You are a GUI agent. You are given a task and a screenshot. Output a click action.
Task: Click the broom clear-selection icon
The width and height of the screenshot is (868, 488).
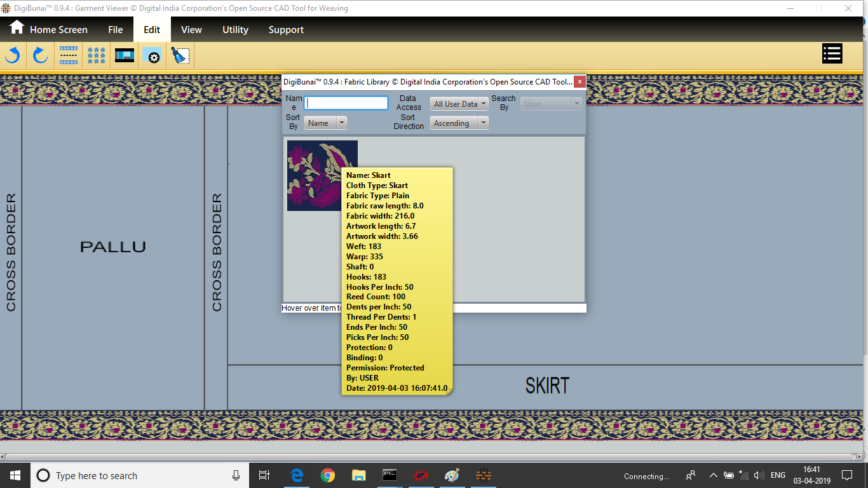tap(180, 55)
